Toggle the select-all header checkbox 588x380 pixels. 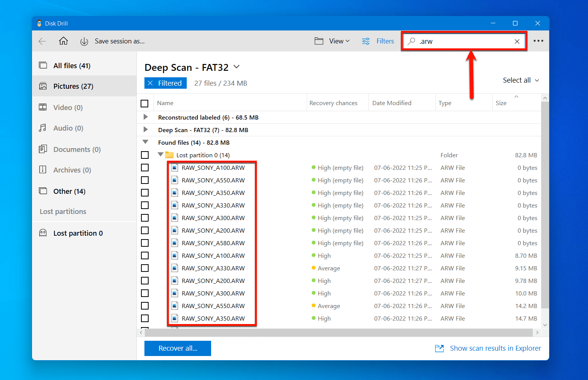click(x=144, y=103)
